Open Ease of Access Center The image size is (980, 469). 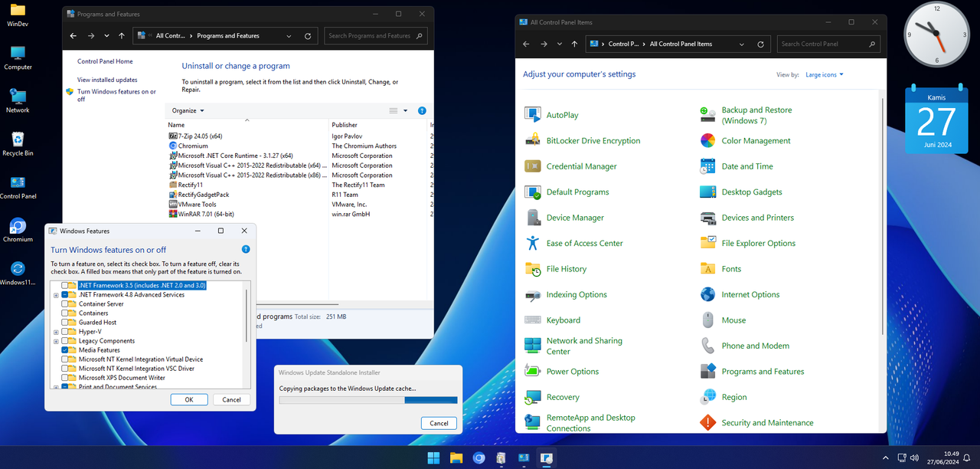[x=574, y=243]
